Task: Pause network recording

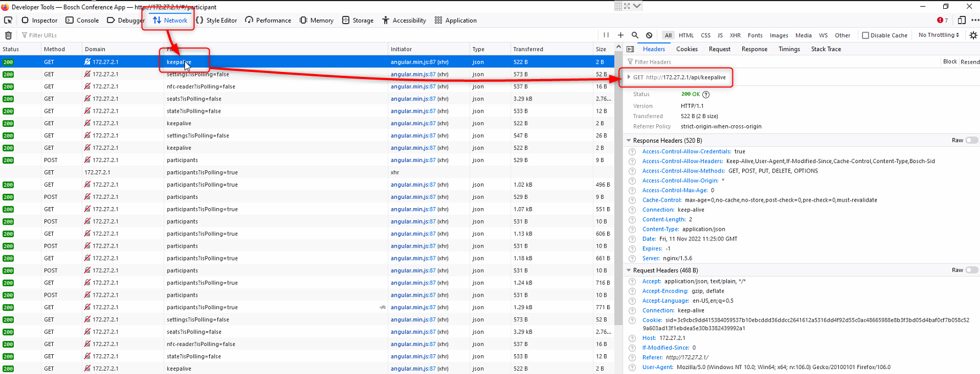Action: click(x=606, y=35)
